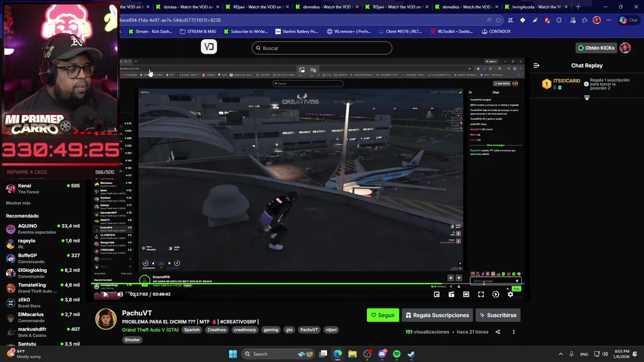Launch Spotify from taskbar
Viewport: 644px width, 362px height.
396,354
